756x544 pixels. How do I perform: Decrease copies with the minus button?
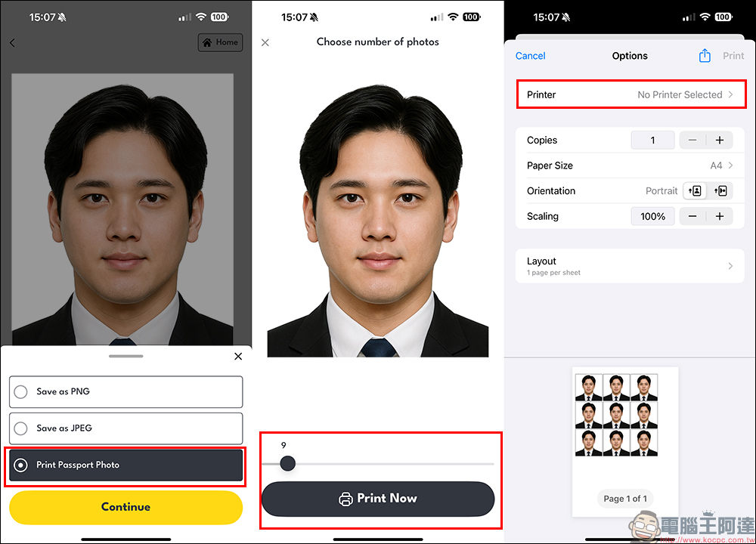pyautogui.click(x=692, y=141)
